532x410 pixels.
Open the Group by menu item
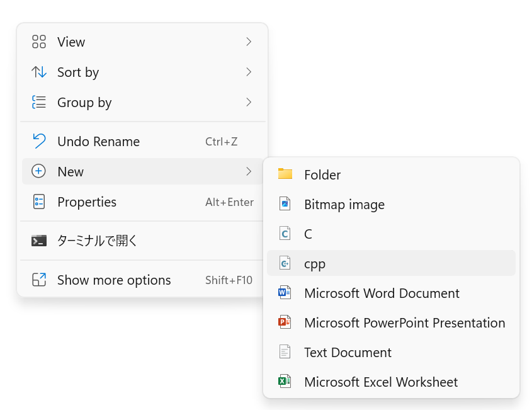point(84,102)
